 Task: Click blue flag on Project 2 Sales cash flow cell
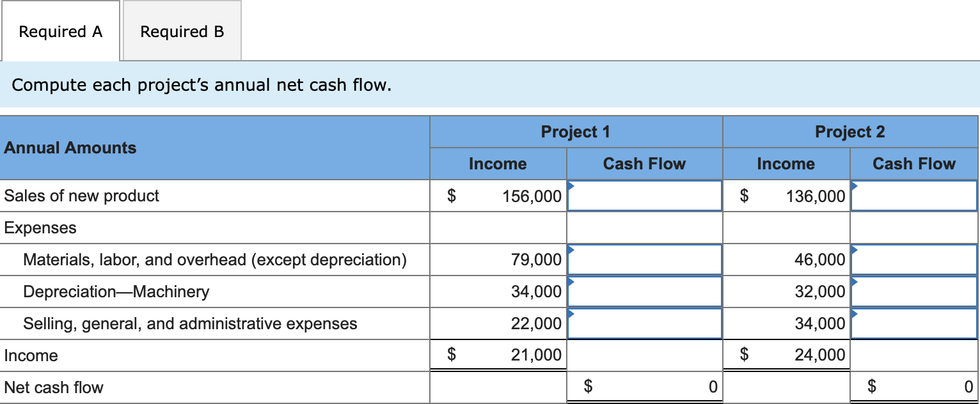[x=853, y=185]
